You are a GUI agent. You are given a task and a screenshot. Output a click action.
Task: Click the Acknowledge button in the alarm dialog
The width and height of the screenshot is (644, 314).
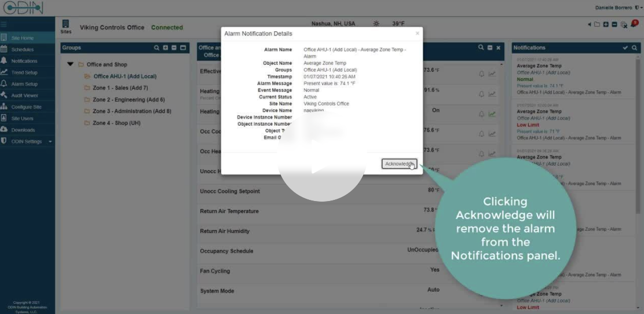(x=399, y=163)
